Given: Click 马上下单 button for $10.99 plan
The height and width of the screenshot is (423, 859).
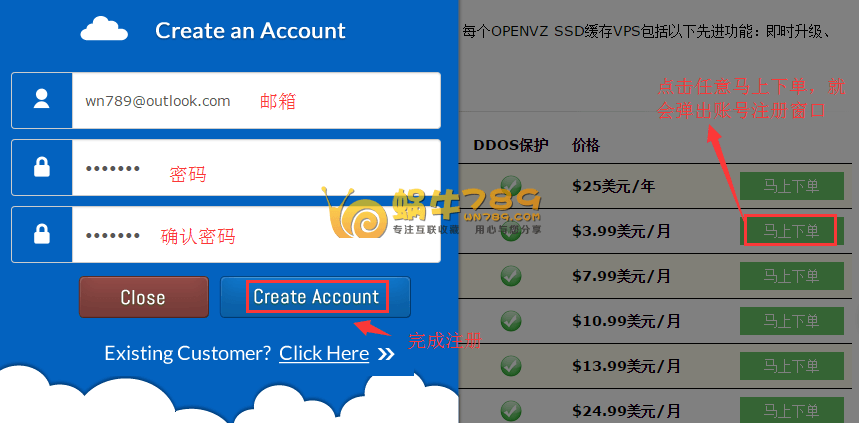Looking at the screenshot, I should pyautogui.click(x=792, y=321).
